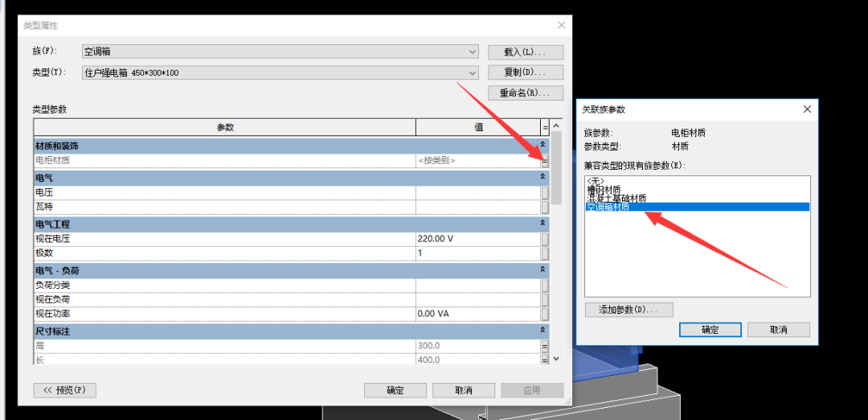Click the empty value cell for 负荷分类
Image resolution: width=868 pixels, height=420 pixels.
click(478, 286)
